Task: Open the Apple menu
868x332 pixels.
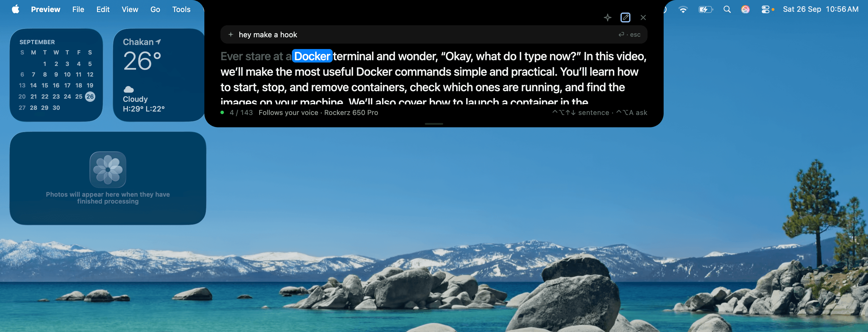Action: (x=15, y=9)
